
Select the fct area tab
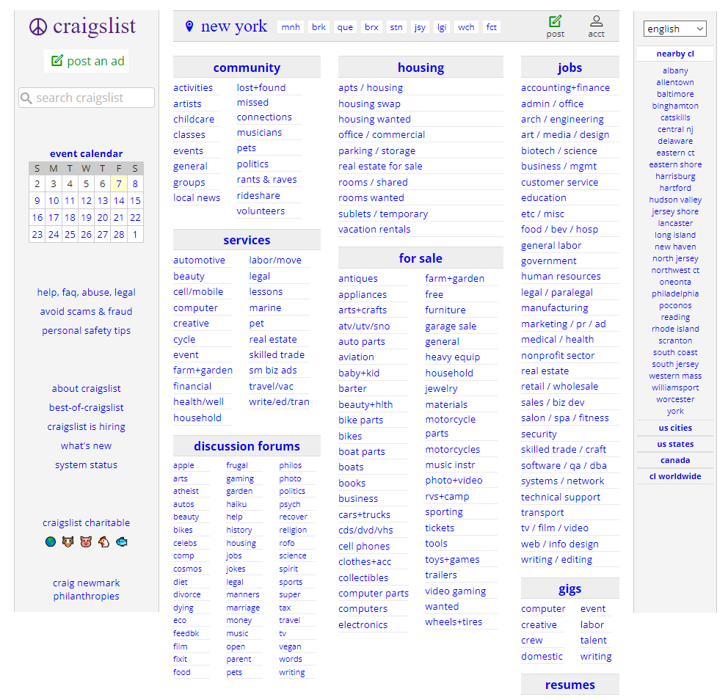point(491,27)
